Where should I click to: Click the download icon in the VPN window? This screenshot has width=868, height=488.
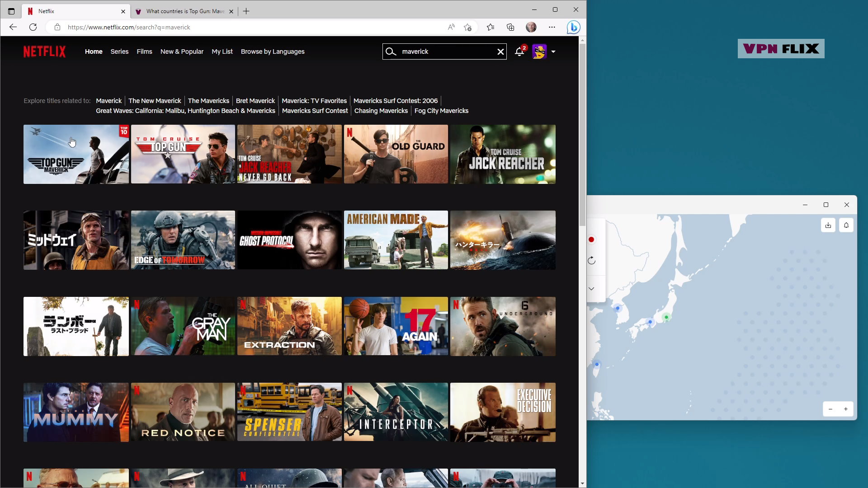pyautogui.click(x=828, y=225)
